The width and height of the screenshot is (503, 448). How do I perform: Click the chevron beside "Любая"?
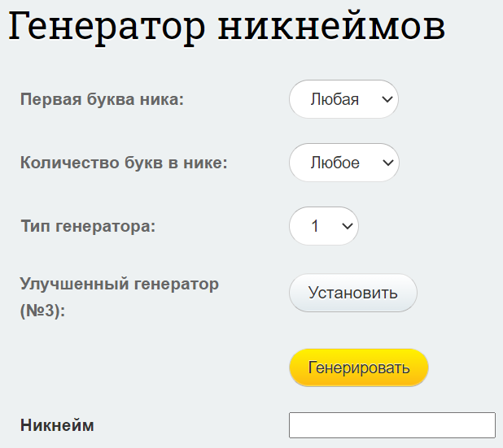(x=387, y=99)
